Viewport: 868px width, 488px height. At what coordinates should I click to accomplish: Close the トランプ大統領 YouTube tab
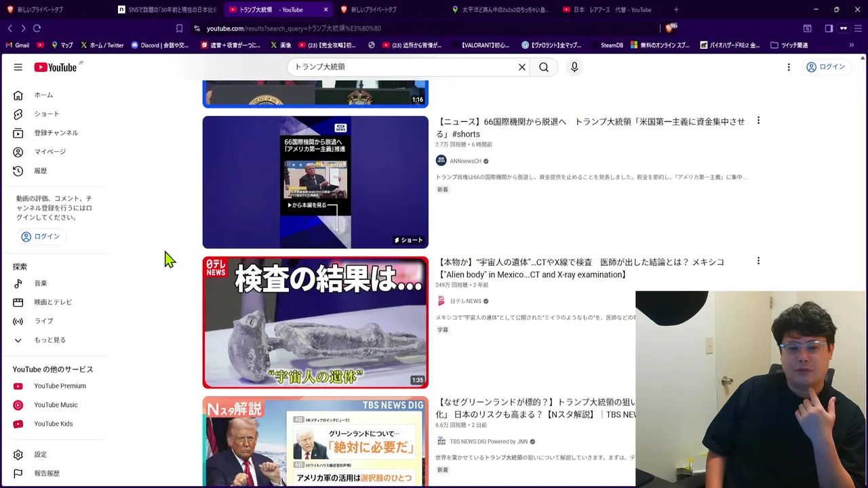tap(325, 9)
